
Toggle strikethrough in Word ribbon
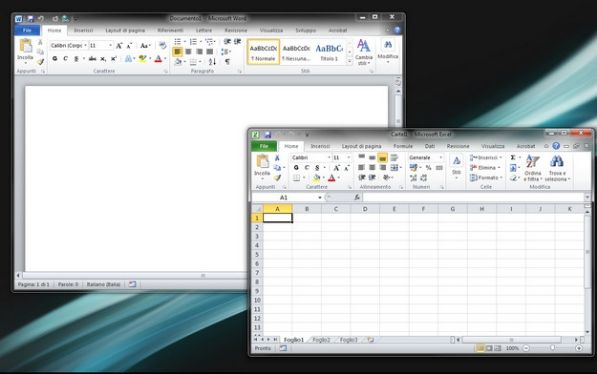(92, 59)
